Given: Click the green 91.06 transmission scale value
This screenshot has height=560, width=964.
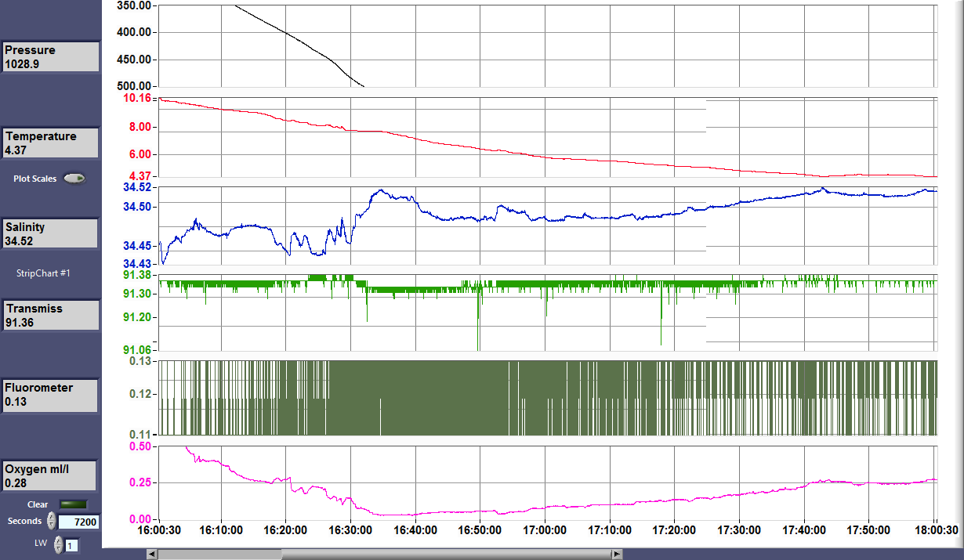Looking at the screenshot, I should 138,349.
